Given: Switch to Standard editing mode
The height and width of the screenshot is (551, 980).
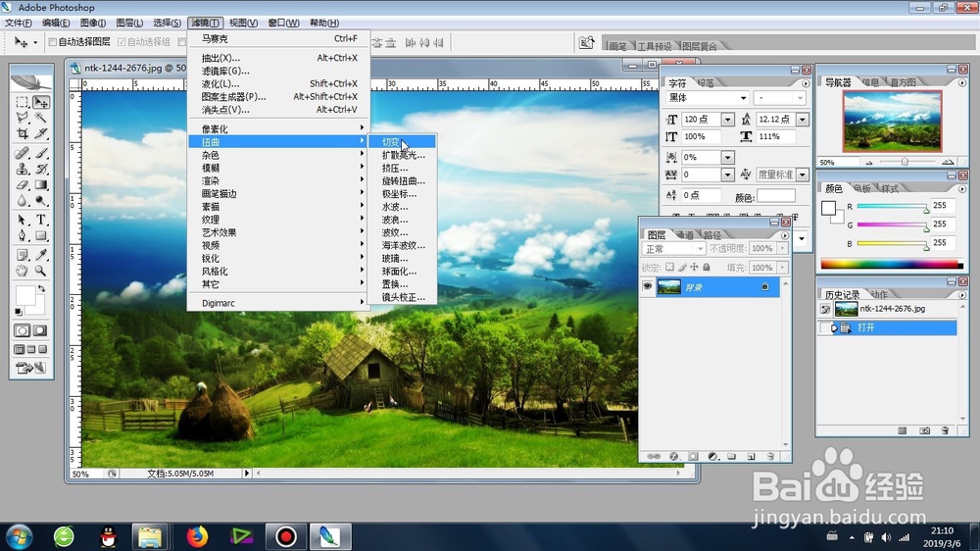Looking at the screenshot, I should pos(22,330).
